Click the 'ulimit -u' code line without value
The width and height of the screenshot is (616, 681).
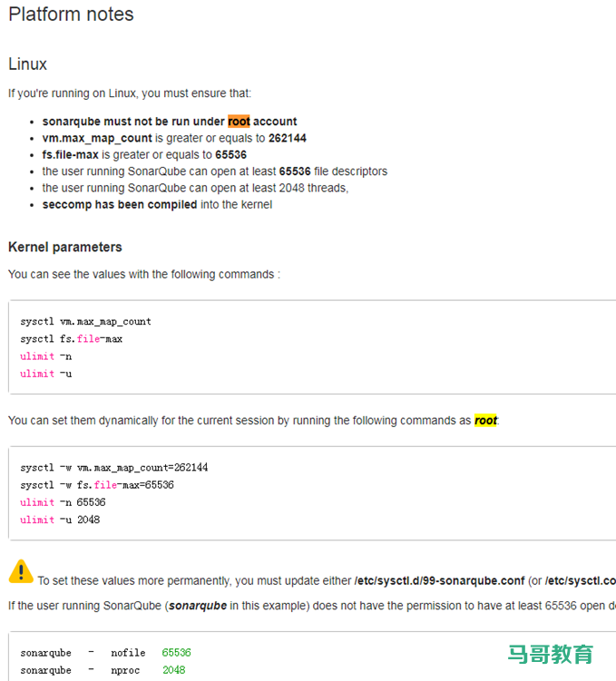click(46, 374)
